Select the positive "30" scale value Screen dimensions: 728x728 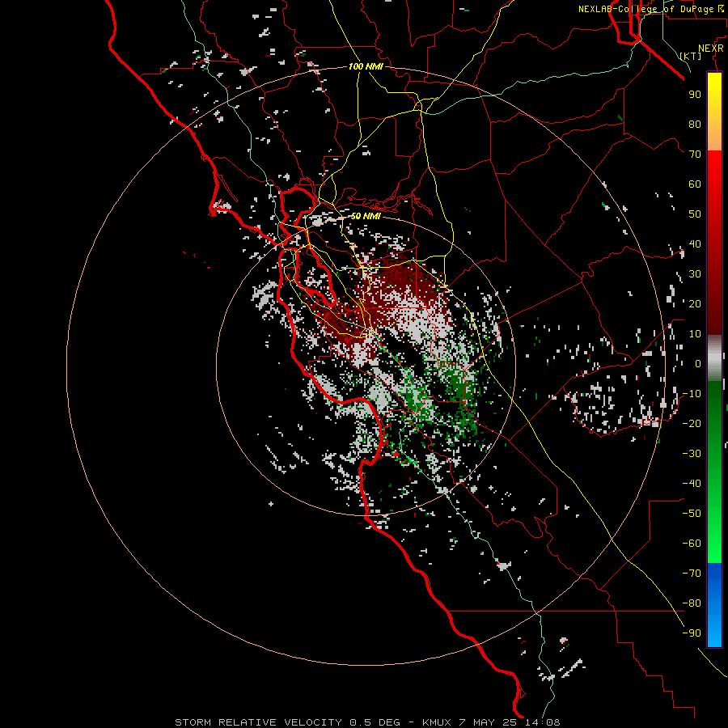point(695,274)
